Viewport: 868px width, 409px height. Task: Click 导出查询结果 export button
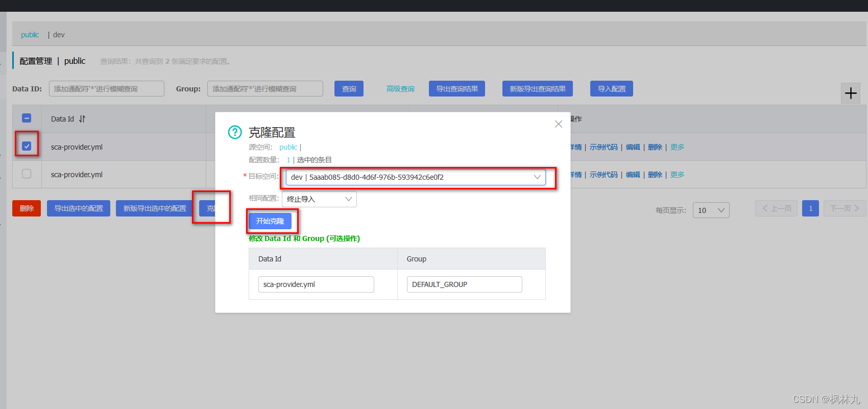point(457,89)
